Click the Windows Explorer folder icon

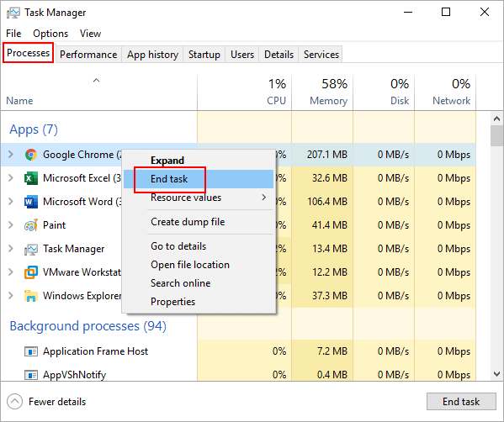(31, 296)
